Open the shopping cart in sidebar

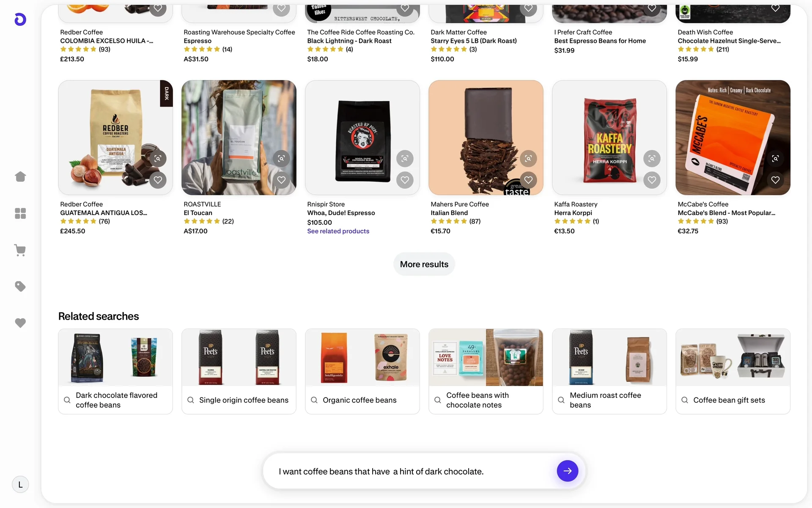(20, 250)
